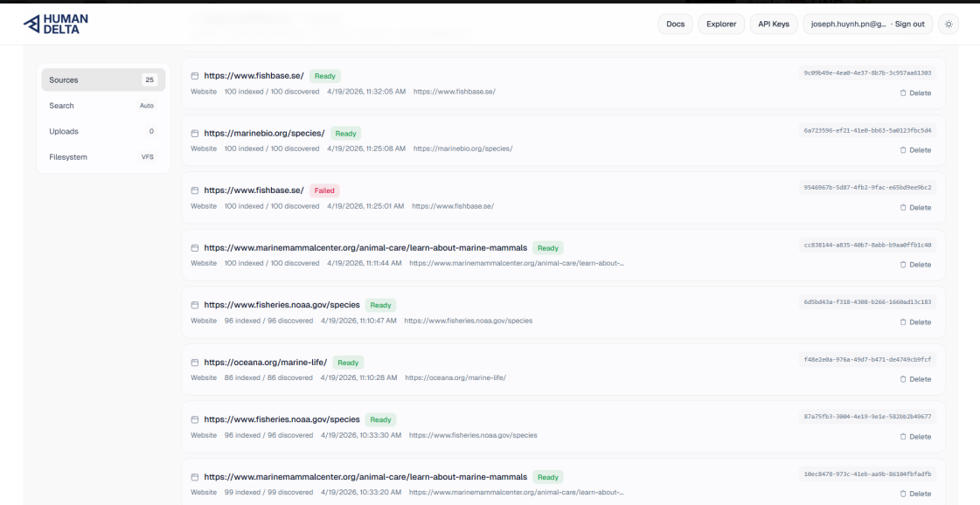The height and width of the screenshot is (505, 980).
Task: Click source ID 10ec8478-973c-41eb-aa9b-86104fbfadfb
Action: click(x=867, y=474)
